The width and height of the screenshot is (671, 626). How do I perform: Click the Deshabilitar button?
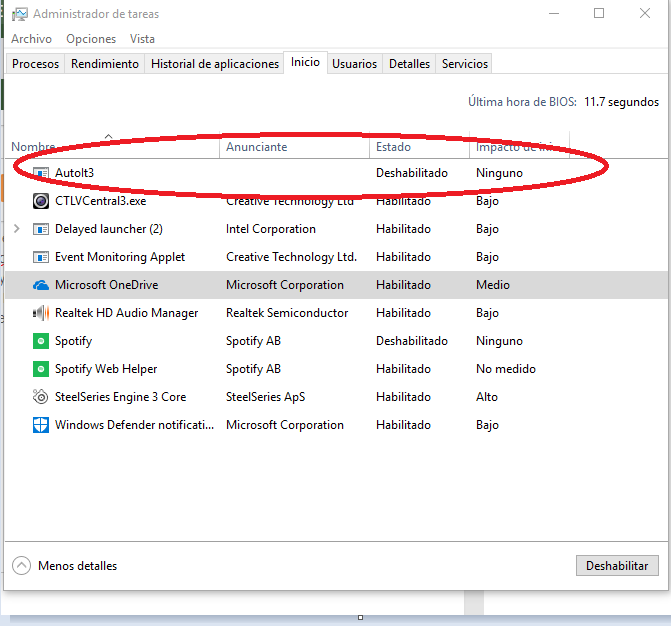[x=617, y=566]
